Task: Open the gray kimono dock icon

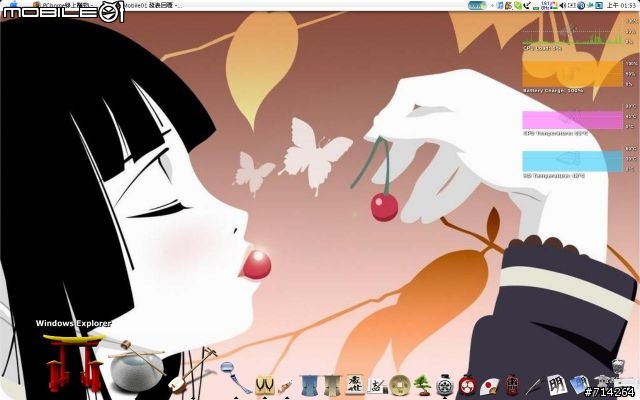Action: (332, 386)
